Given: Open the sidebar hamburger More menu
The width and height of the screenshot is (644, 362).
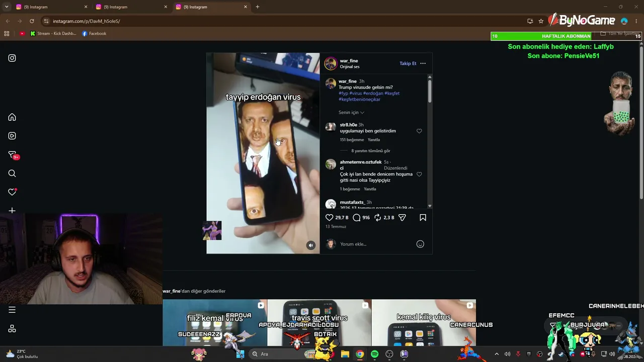Looking at the screenshot, I should [x=12, y=310].
